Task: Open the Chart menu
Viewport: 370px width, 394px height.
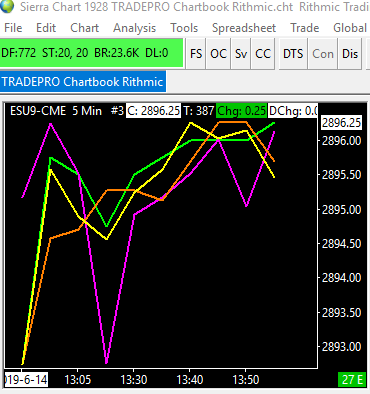Action: point(85,28)
